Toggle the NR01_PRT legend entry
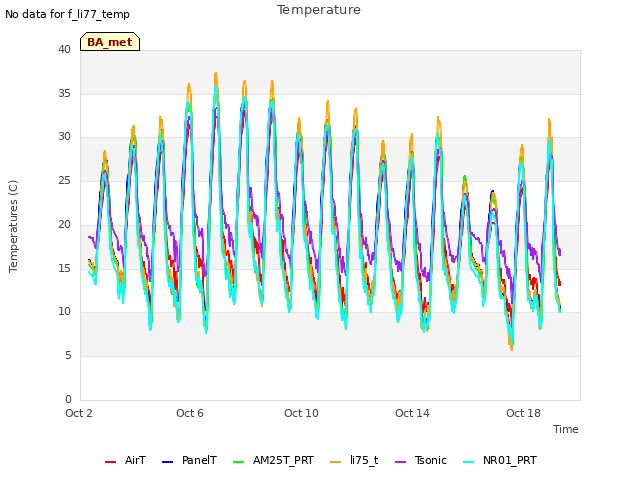The width and height of the screenshot is (640, 480). (x=500, y=460)
